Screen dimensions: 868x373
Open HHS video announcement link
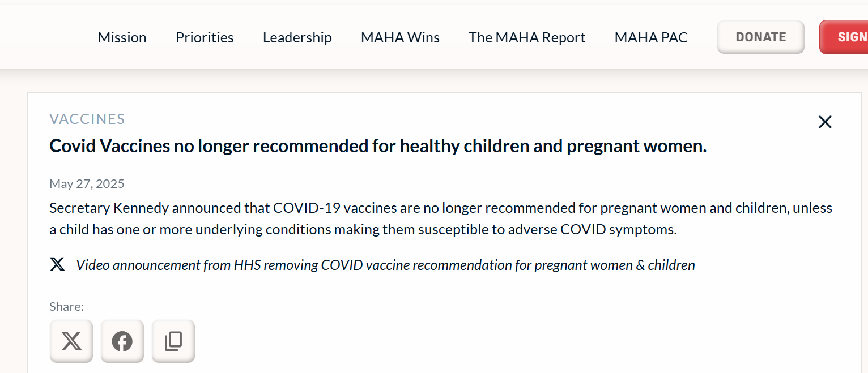385,265
